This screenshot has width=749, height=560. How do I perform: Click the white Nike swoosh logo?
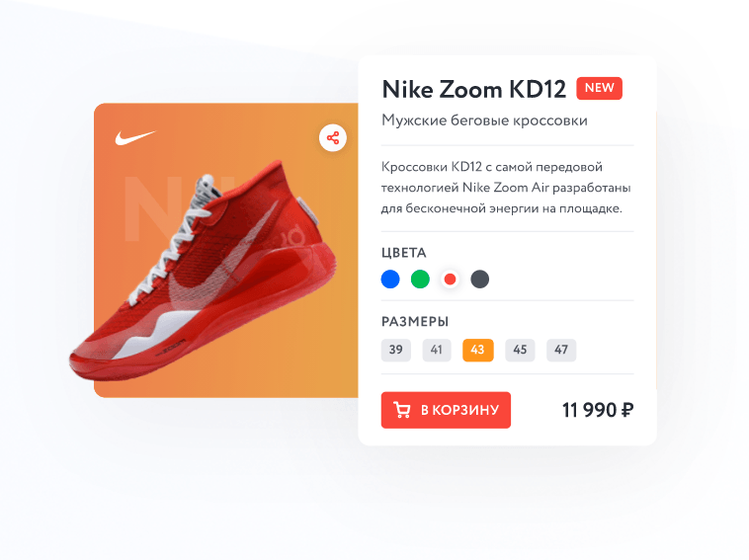point(135,137)
